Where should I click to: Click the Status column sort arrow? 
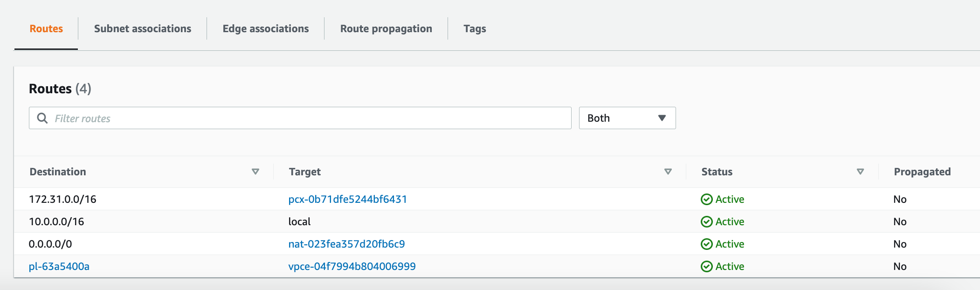(860, 172)
